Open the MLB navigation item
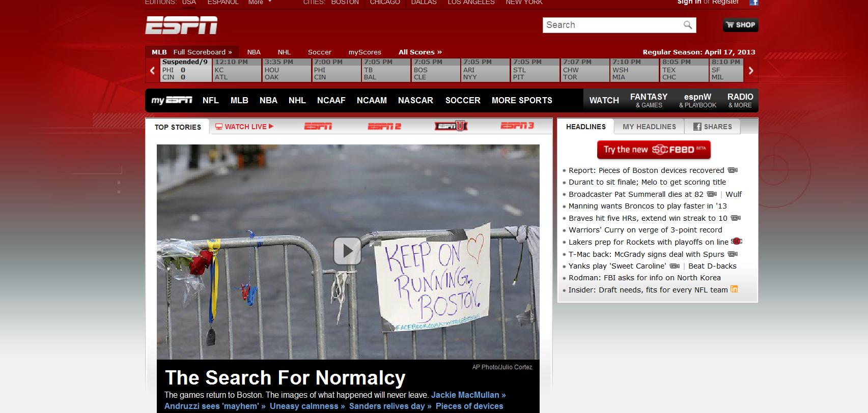 tap(239, 100)
